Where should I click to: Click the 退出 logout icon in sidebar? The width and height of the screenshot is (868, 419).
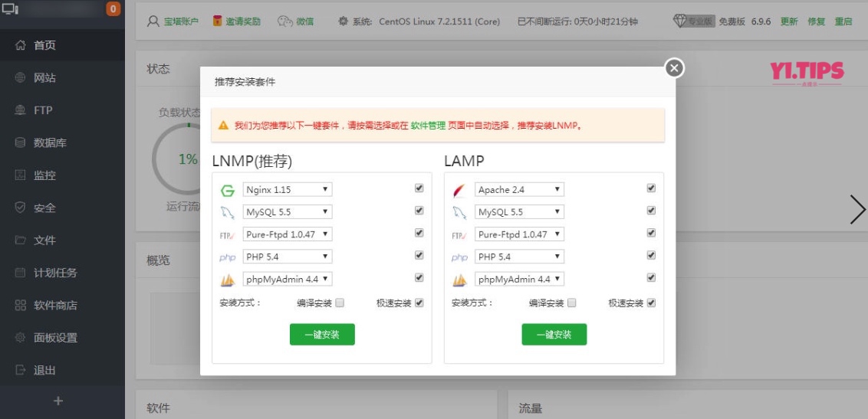point(21,370)
